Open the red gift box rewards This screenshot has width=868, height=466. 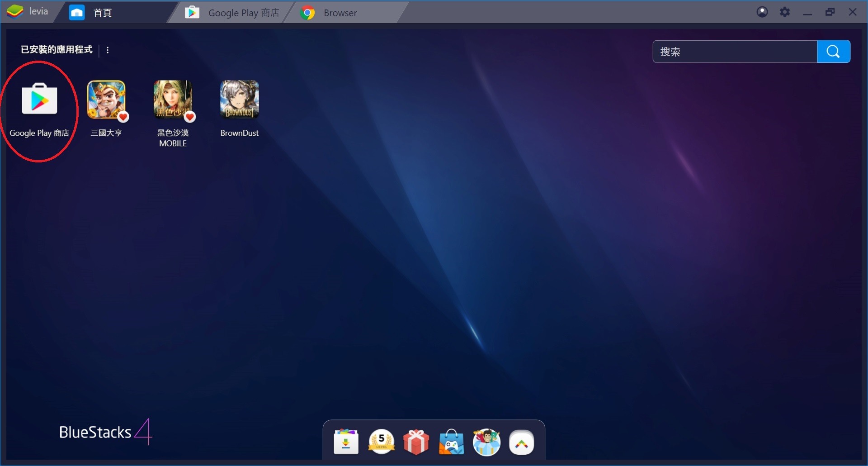(x=416, y=442)
